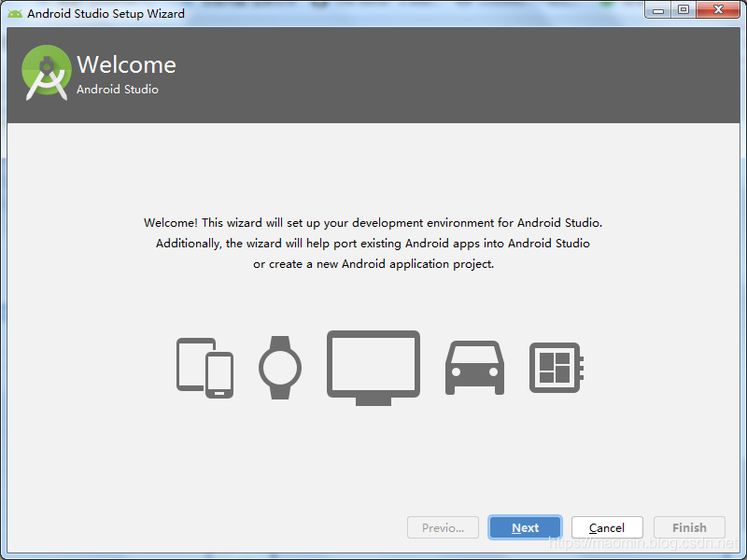Click the 'Android Studio Setup Wizard' window title
The height and width of the screenshot is (560, 747).
tap(106, 13)
